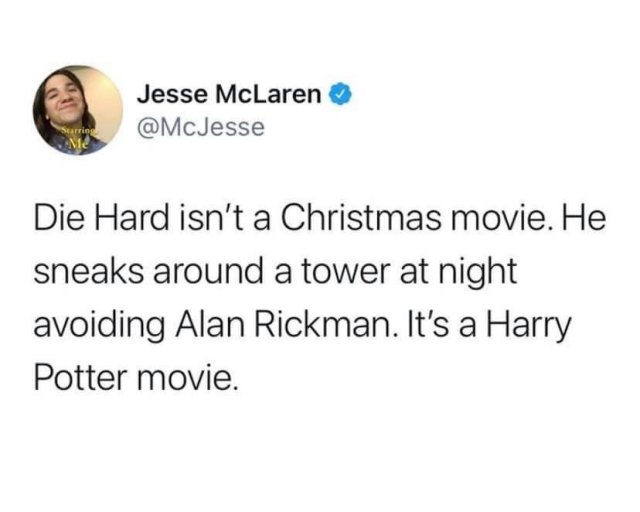
Task: Select "Potter movie." on the last line
Action: point(135,378)
